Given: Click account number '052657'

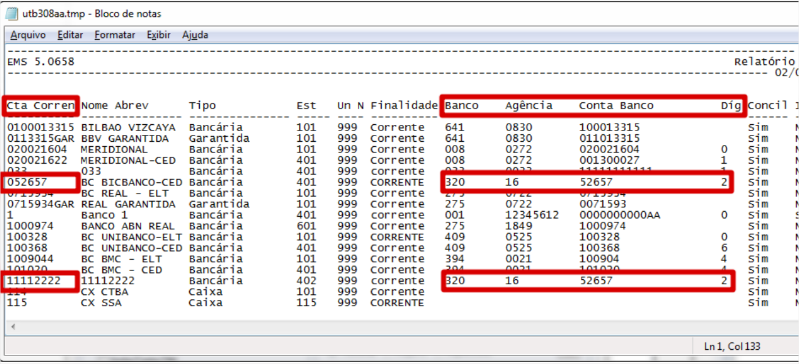Looking at the screenshot, I should (x=27, y=182).
